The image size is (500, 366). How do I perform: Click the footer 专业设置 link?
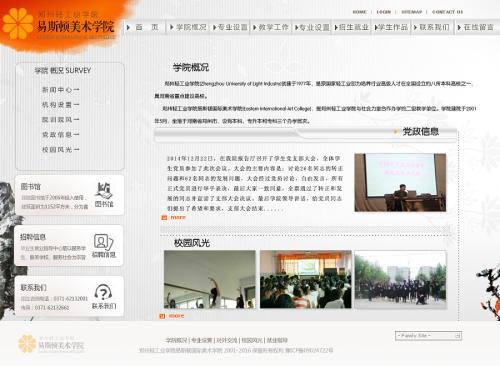point(202,340)
